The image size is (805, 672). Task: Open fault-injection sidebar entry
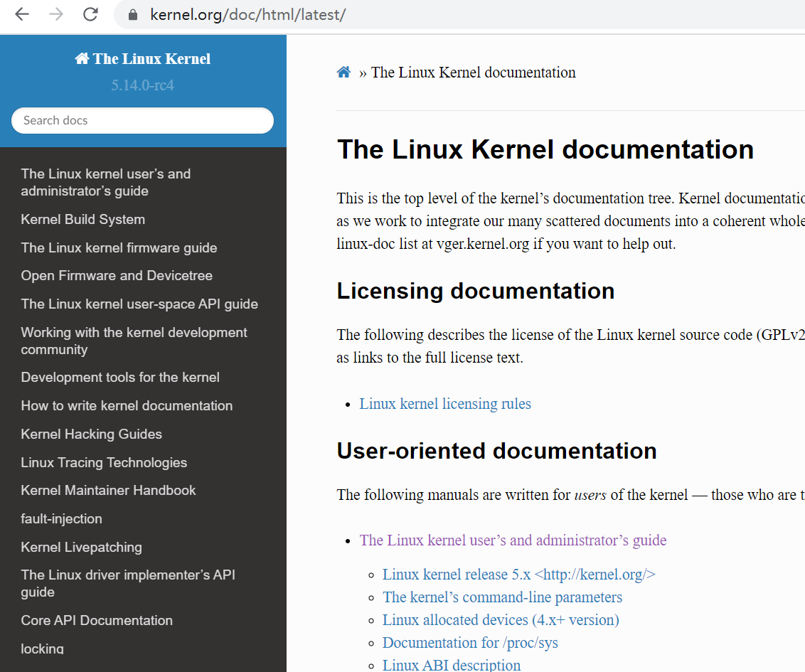pos(61,519)
